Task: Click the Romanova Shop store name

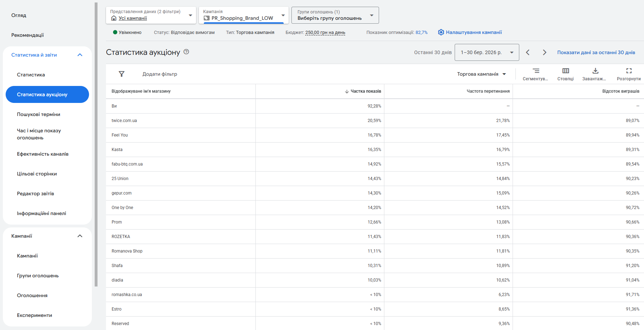Action: [x=127, y=251]
